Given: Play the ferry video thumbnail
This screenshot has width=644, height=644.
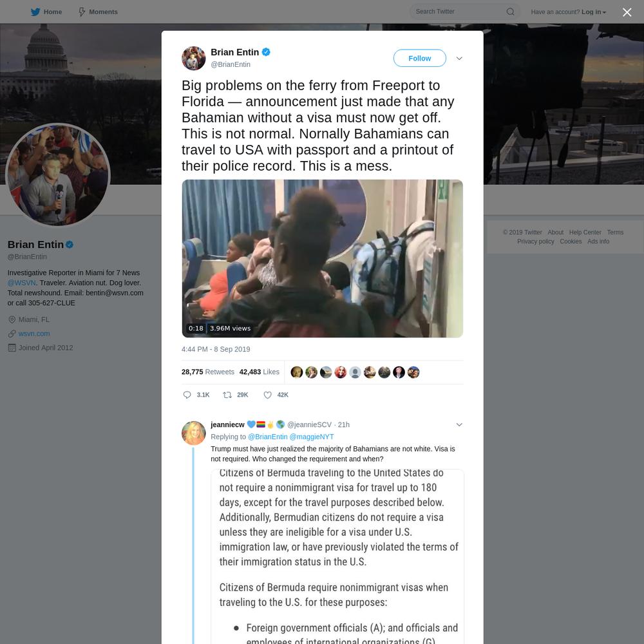Looking at the screenshot, I should click(x=323, y=258).
